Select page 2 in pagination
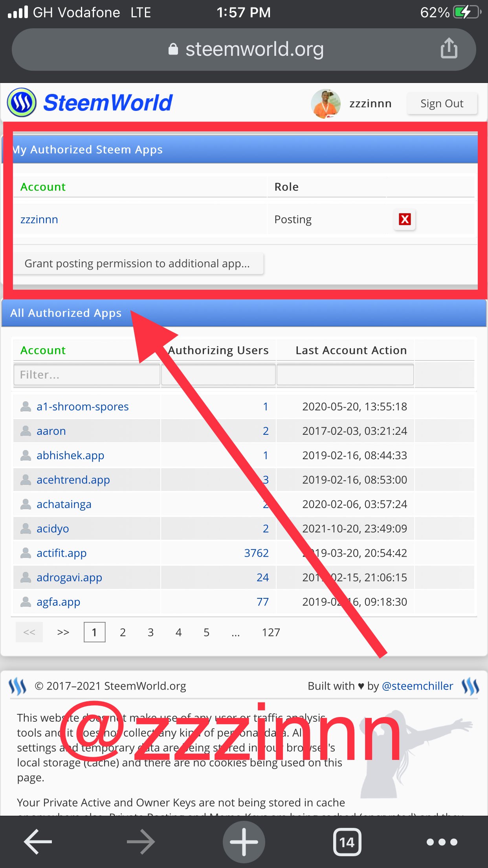 [123, 632]
